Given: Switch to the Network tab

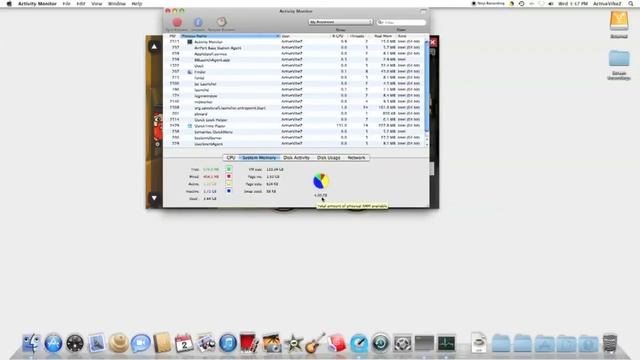Looking at the screenshot, I should point(356,158).
